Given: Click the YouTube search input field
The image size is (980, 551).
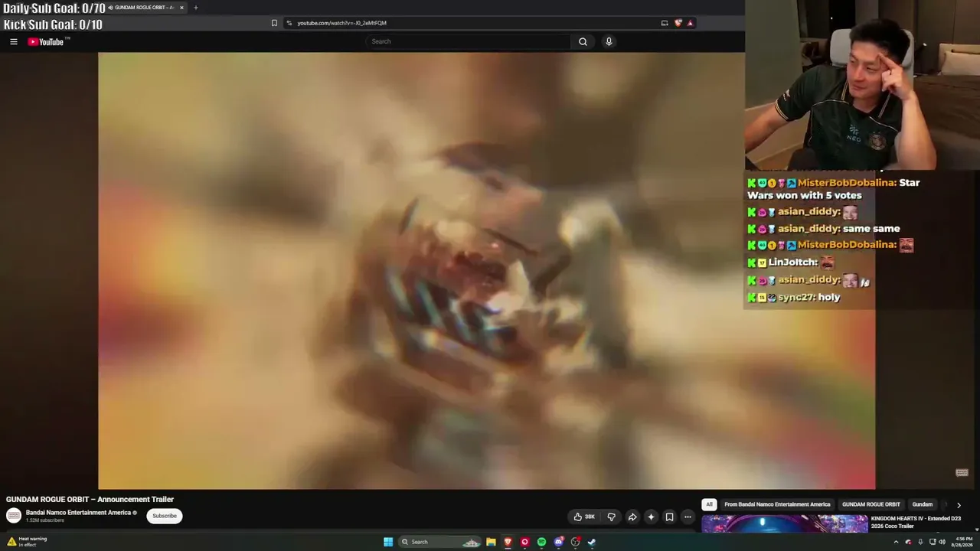Looking at the screenshot, I should [x=468, y=42].
